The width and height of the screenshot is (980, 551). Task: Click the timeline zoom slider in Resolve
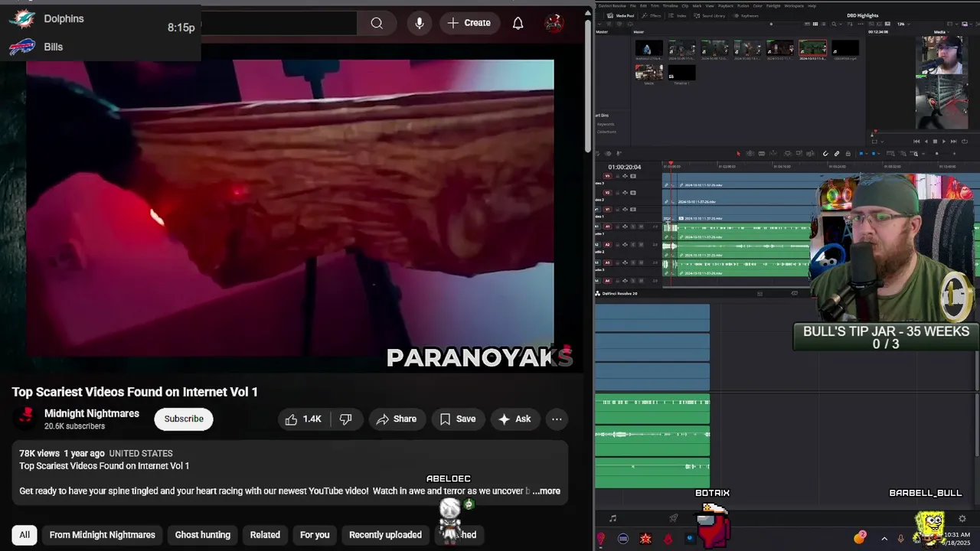coord(937,153)
